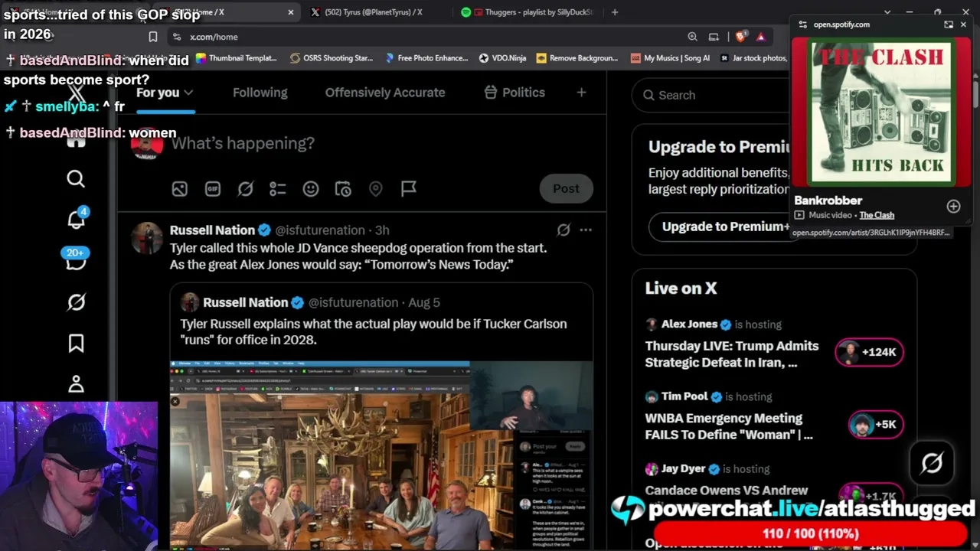Switch to the Offensively Accurate tab

point(385,93)
